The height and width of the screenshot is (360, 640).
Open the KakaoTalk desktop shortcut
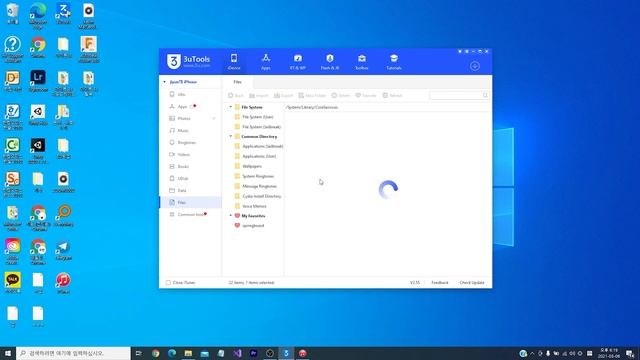13,283
